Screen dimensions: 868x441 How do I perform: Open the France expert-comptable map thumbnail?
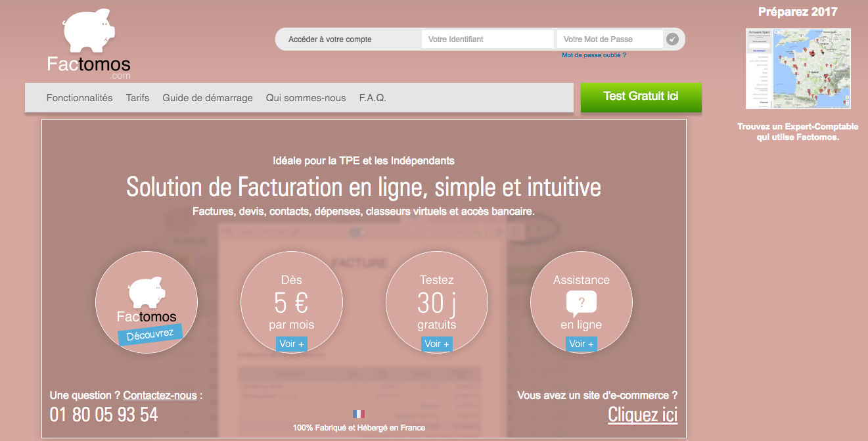click(x=798, y=68)
